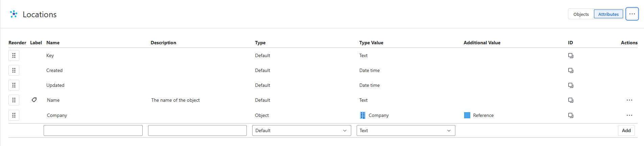Click Text type value in Key row
This screenshot has width=644, height=146.
pos(363,55)
